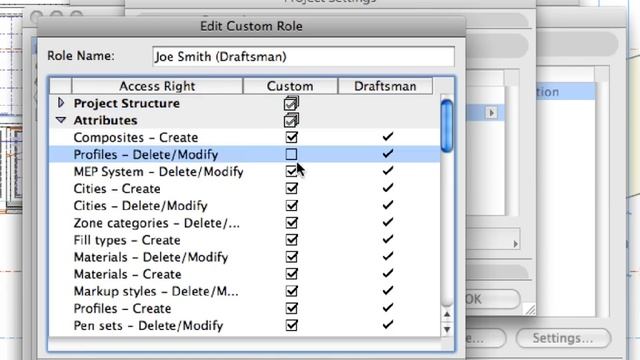
Task: Click OK button in Project Settings window
Action: (492, 299)
